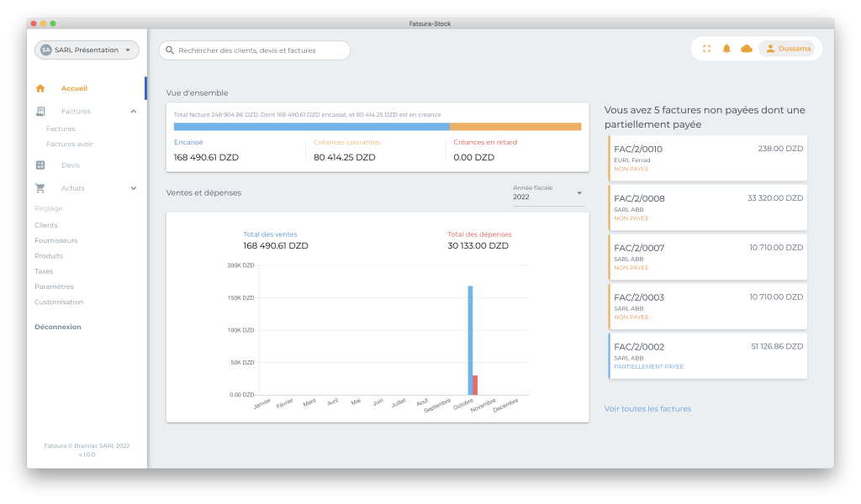Click the invoice icon beside Factures
Viewport: 861px width, 504px height.
(x=40, y=112)
